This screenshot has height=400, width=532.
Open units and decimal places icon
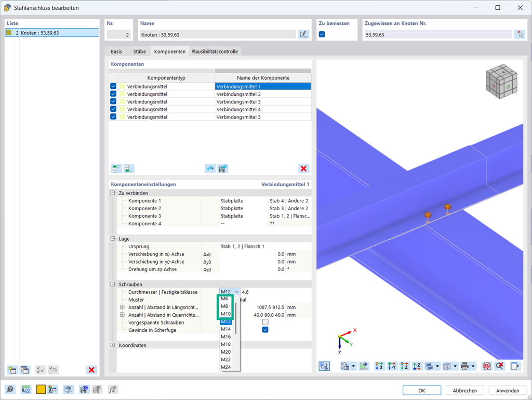pos(26,390)
